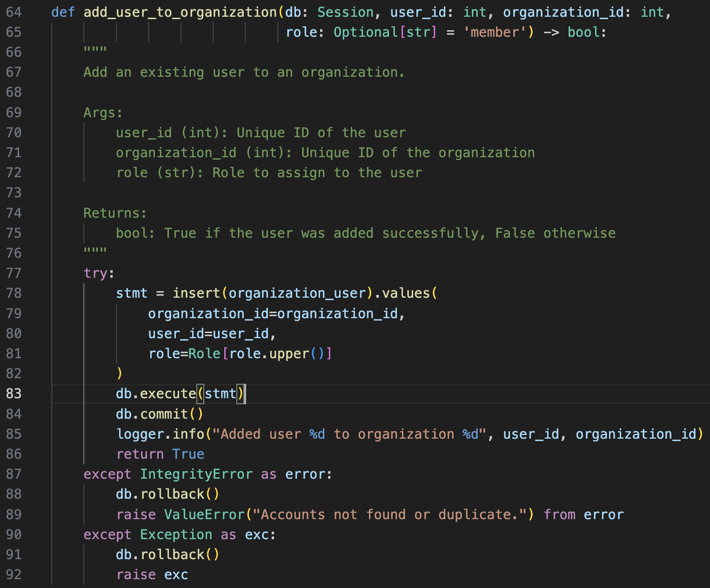
Task: Click return True on line 86
Action: [x=160, y=454]
